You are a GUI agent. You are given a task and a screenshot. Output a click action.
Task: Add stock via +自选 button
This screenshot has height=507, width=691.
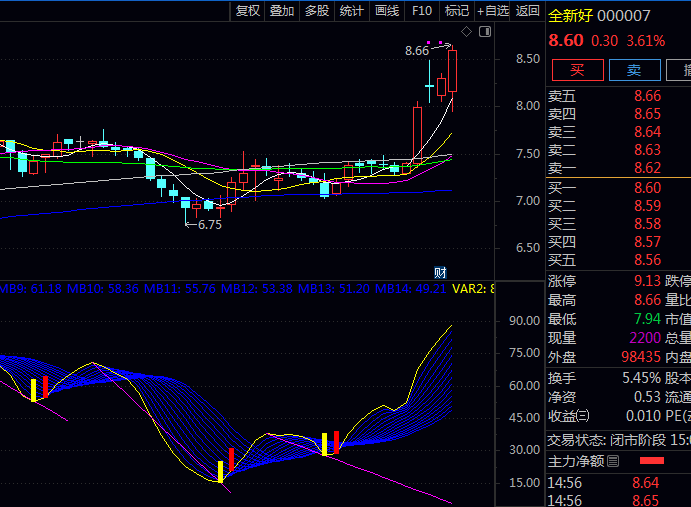pos(493,11)
